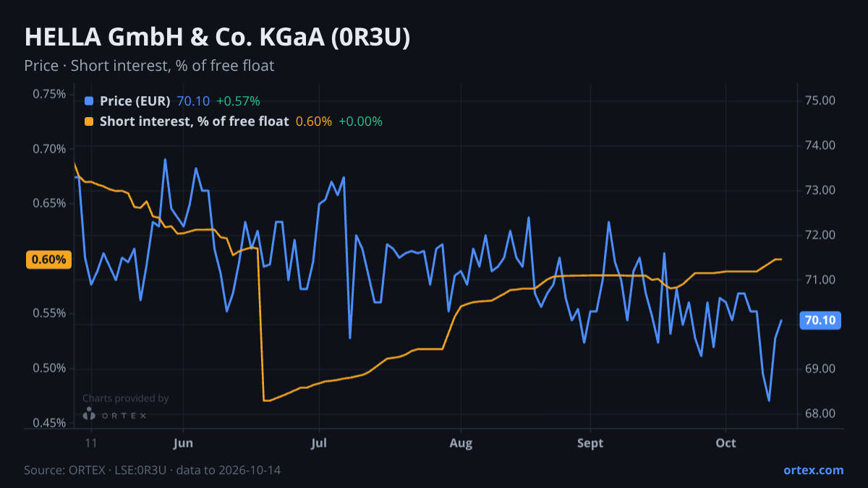Viewport: 868px width, 488px height.
Task: Click the Oct label on time axis
Action: tap(726, 442)
